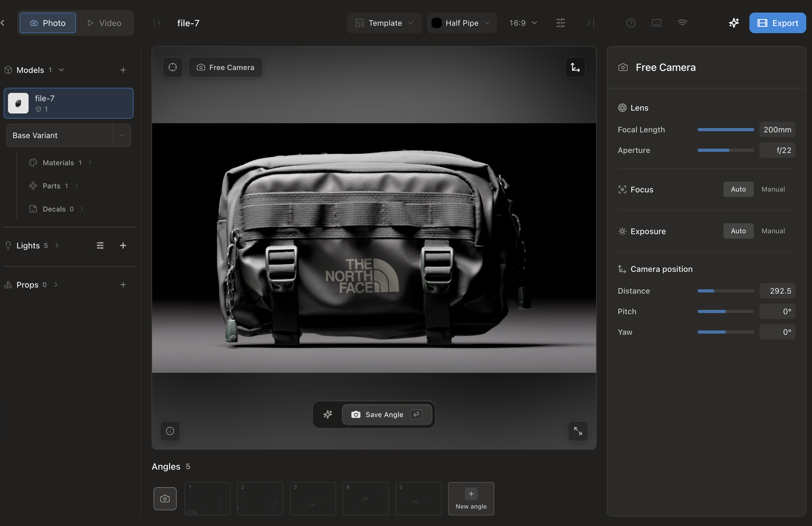This screenshot has width=812, height=526.
Task: Click the f/22 aperture field
Action: 777,150
